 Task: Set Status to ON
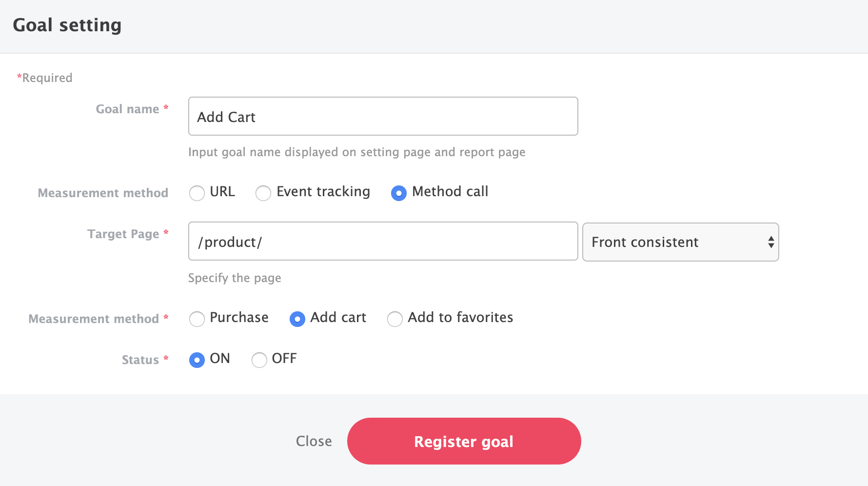(x=197, y=360)
